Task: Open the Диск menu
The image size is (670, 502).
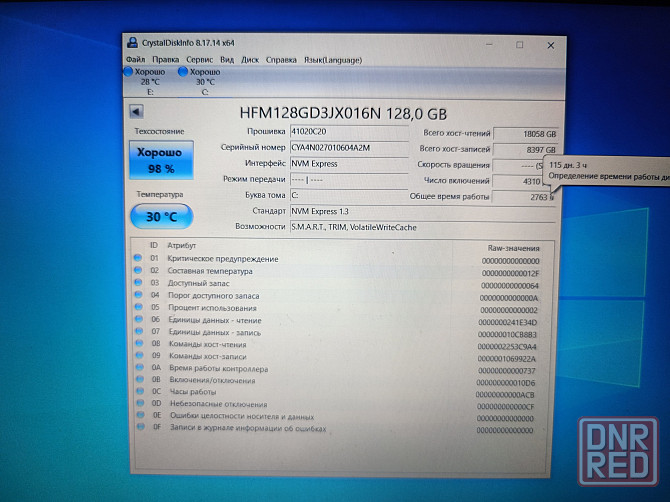Action: [x=250, y=59]
